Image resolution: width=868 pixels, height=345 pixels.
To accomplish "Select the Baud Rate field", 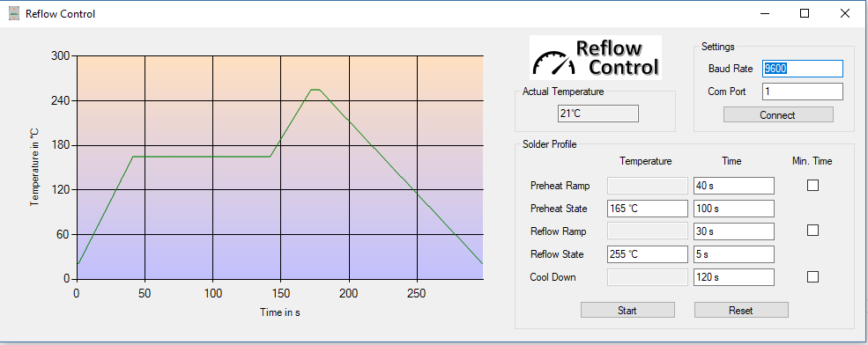I will point(803,69).
